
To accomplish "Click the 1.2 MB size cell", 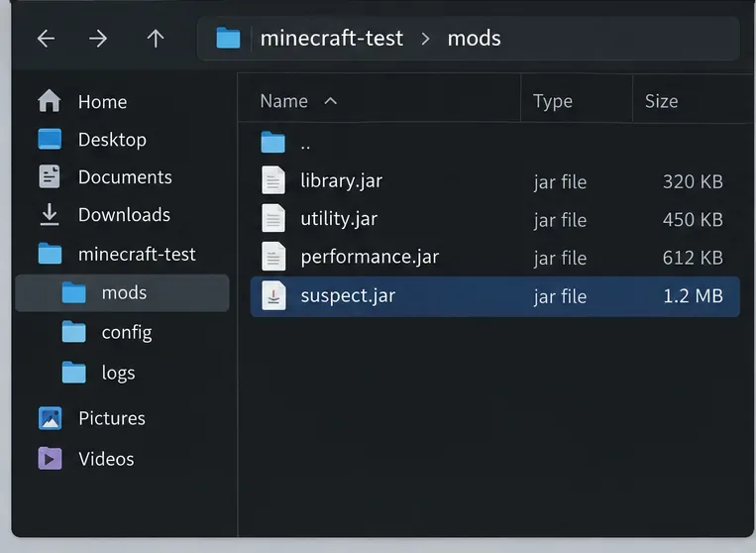I will pyautogui.click(x=694, y=296).
